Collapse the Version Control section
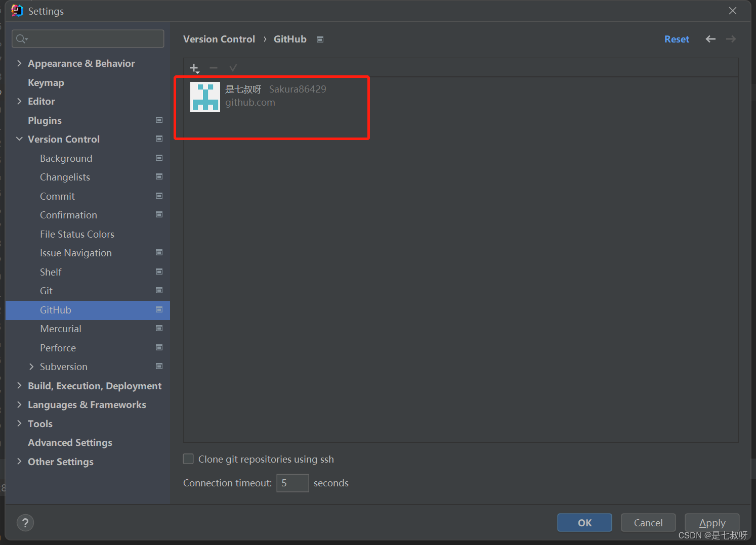756x545 pixels. pos(19,139)
